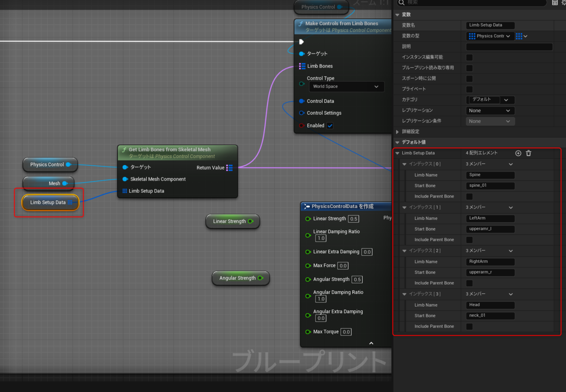This screenshot has height=392, width=566.
Task: Click the empty 説明 description field
Action: coord(509,47)
